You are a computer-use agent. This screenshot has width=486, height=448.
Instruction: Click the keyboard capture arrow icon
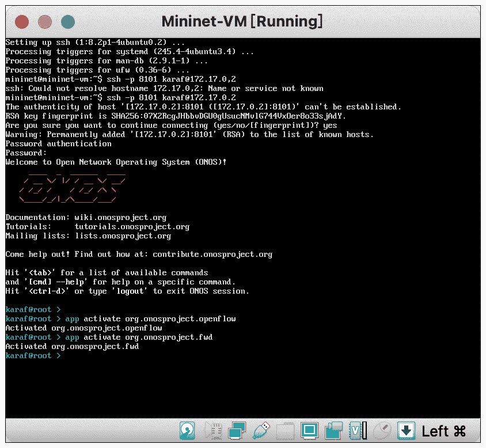(x=407, y=430)
